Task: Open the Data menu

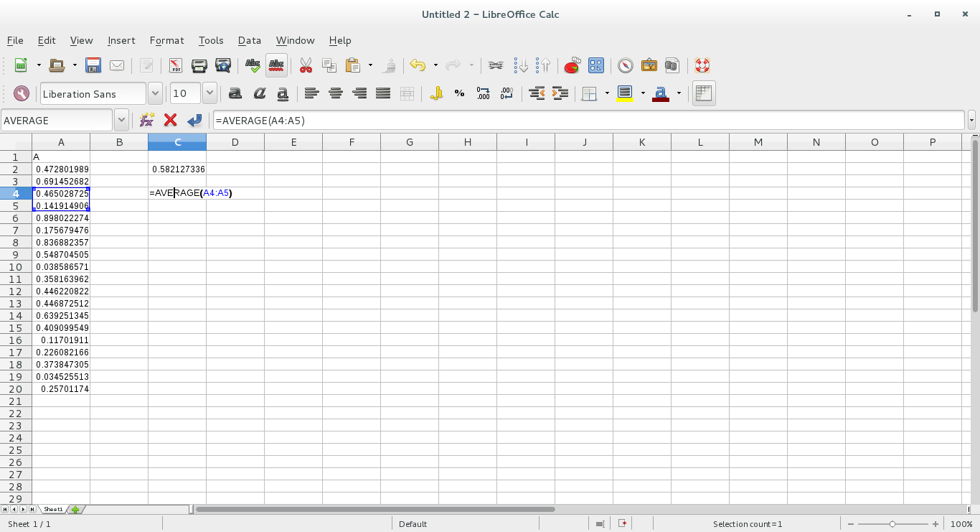Action: tap(249, 40)
